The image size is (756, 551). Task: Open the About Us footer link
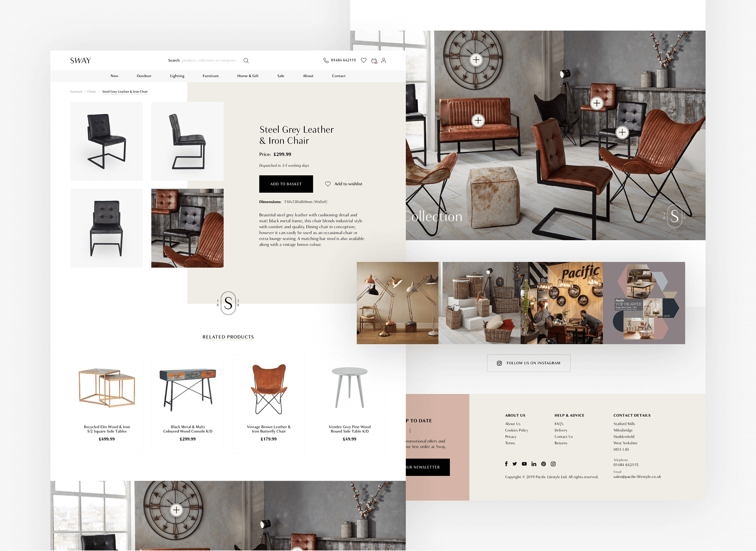[x=513, y=424]
